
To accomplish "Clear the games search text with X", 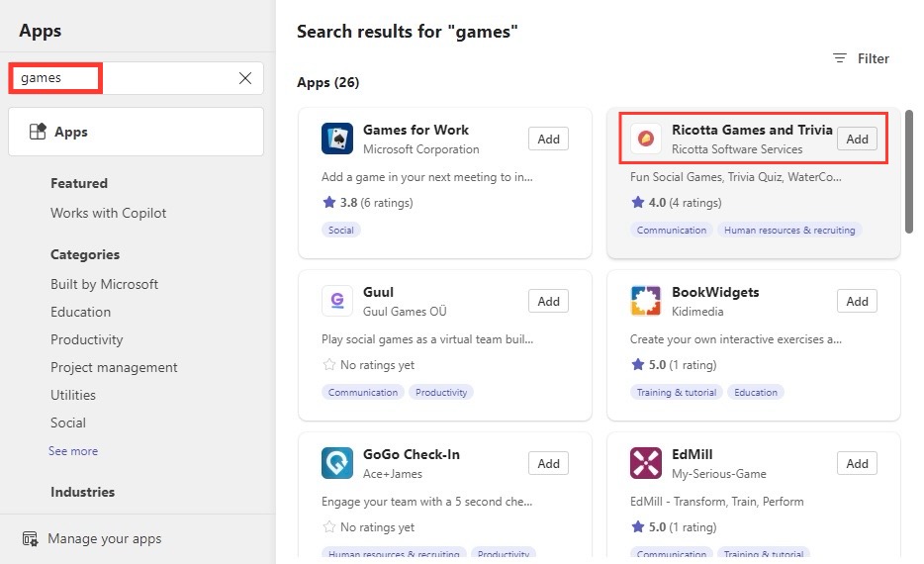I will (x=245, y=78).
